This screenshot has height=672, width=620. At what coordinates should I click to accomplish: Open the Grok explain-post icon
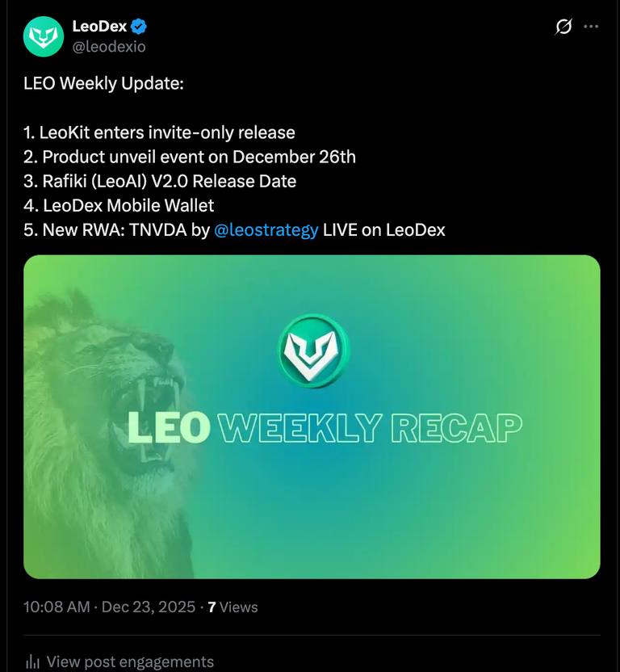click(563, 27)
